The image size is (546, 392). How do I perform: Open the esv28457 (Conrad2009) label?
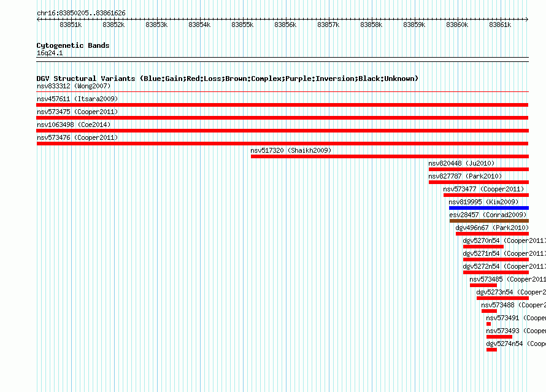point(488,215)
